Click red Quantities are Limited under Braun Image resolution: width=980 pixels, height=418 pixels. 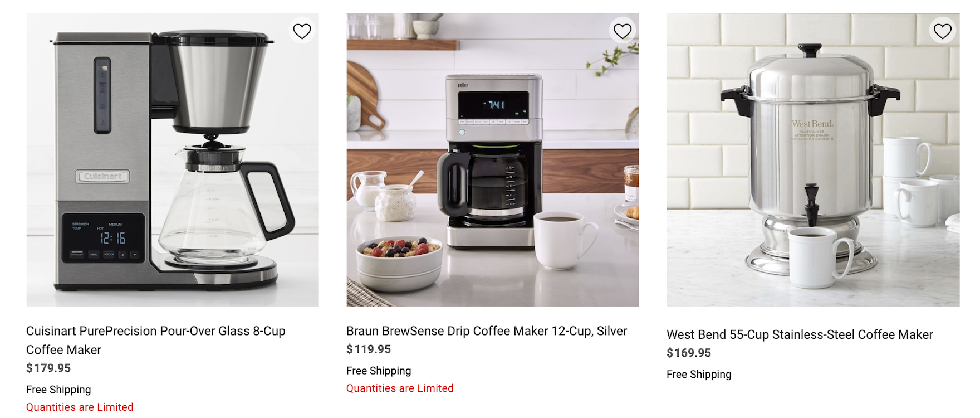pyautogui.click(x=400, y=388)
